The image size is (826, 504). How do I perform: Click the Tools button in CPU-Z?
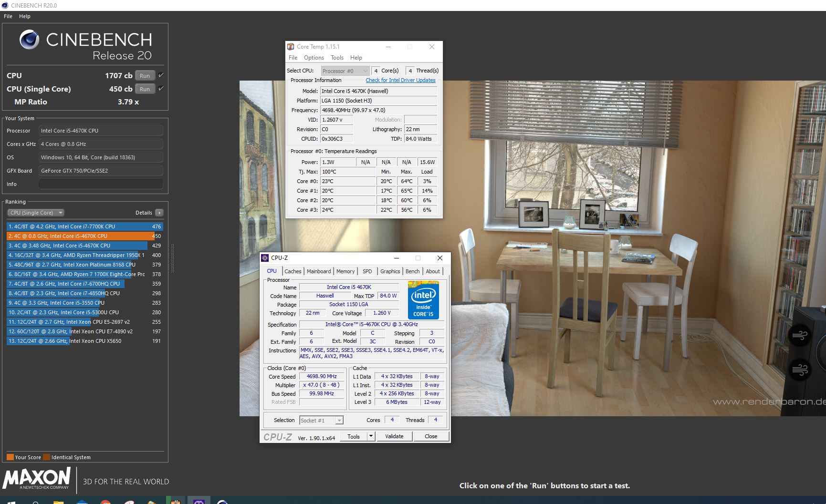354,436
